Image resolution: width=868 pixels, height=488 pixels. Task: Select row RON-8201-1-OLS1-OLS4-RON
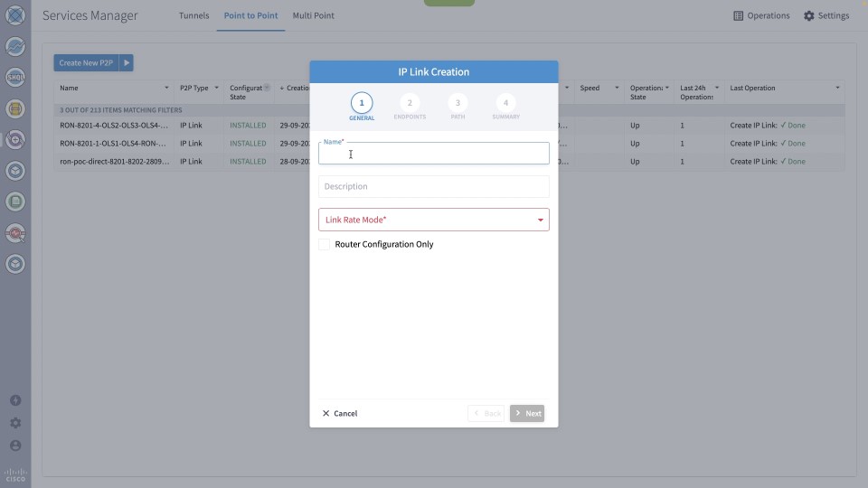point(449,144)
